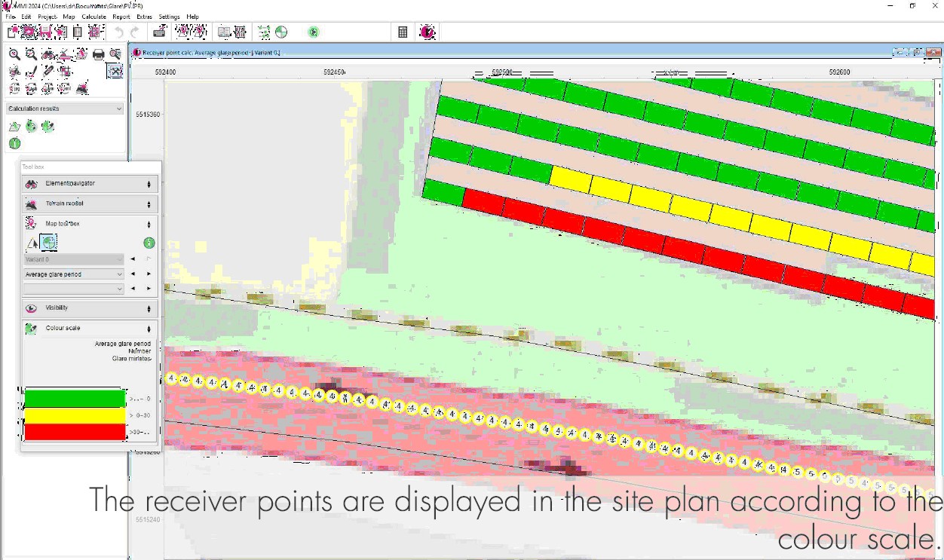Open the empty dropdown below Average glare period

[73, 289]
